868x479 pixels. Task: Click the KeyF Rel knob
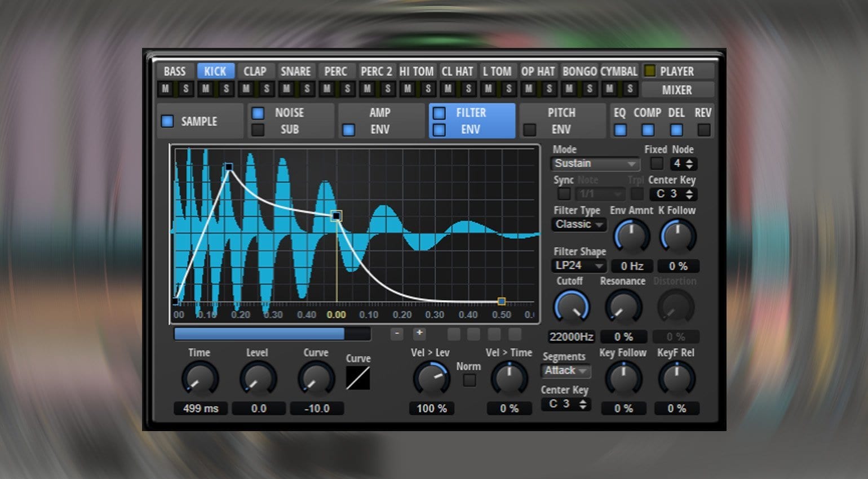coord(676,379)
